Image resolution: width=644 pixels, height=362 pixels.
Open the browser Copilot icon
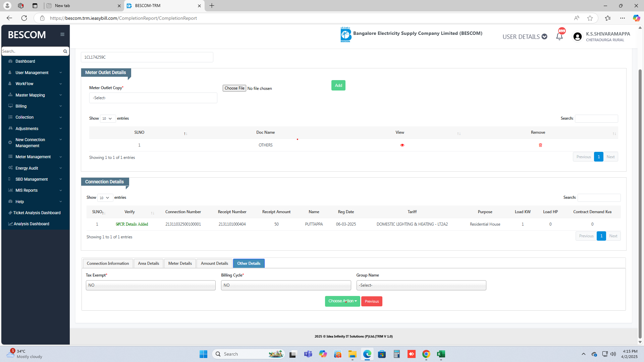(636, 18)
